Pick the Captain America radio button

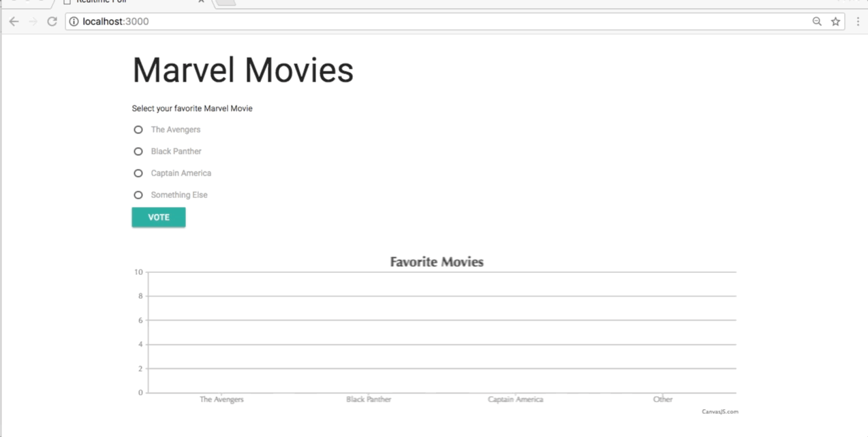[x=138, y=173]
